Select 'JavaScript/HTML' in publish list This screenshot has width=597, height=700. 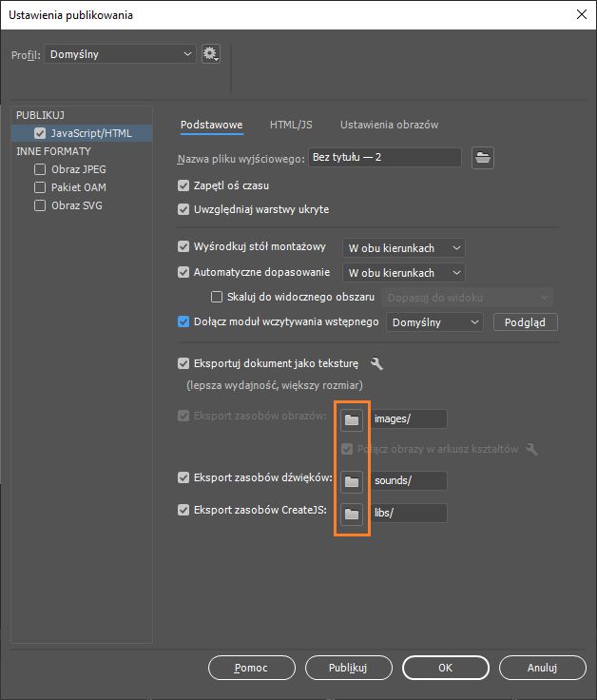[91, 133]
